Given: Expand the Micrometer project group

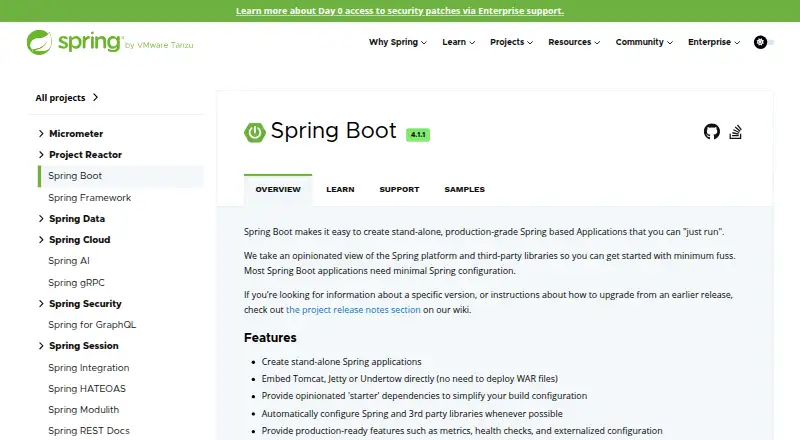Looking at the screenshot, I should point(41,134).
